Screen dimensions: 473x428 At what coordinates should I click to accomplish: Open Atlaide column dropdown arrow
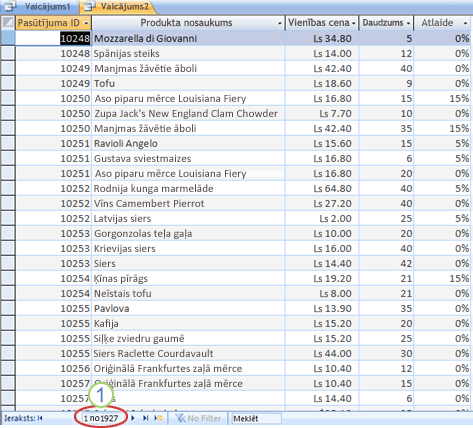465,23
